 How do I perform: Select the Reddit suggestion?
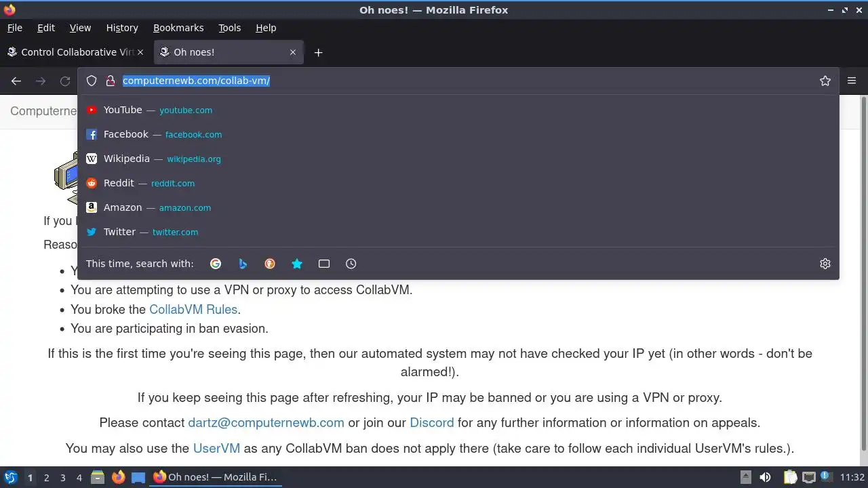coord(458,183)
